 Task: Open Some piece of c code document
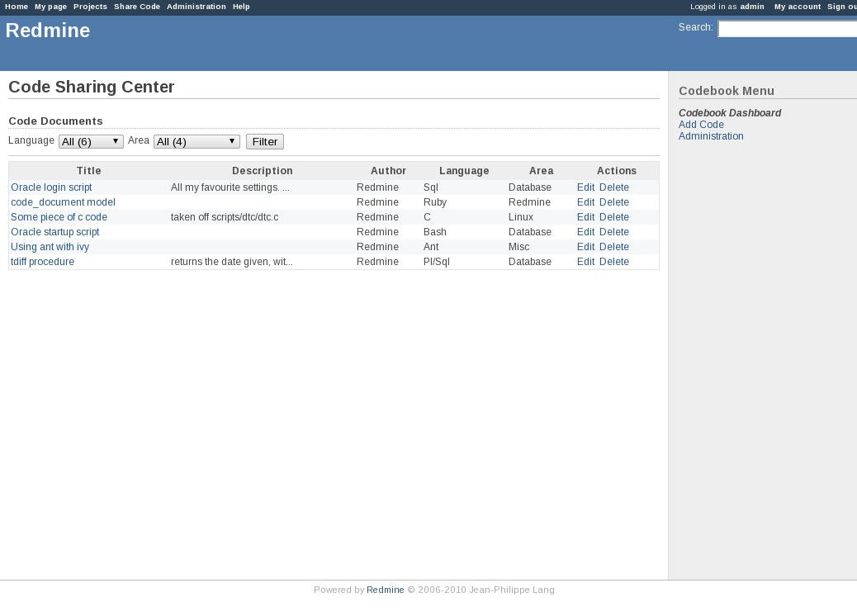pos(59,217)
